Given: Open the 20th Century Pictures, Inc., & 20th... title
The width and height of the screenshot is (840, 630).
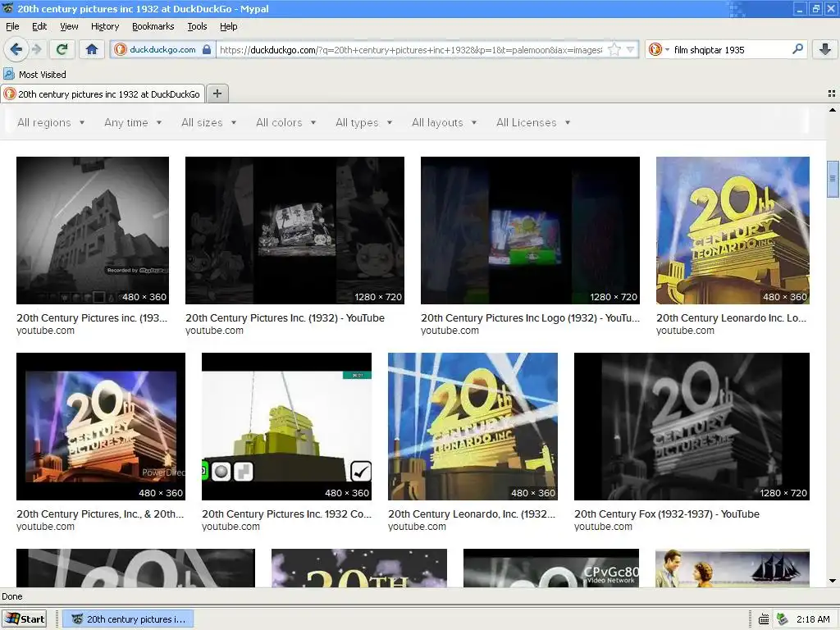Looking at the screenshot, I should pyautogui.click(x=100, y=514).
